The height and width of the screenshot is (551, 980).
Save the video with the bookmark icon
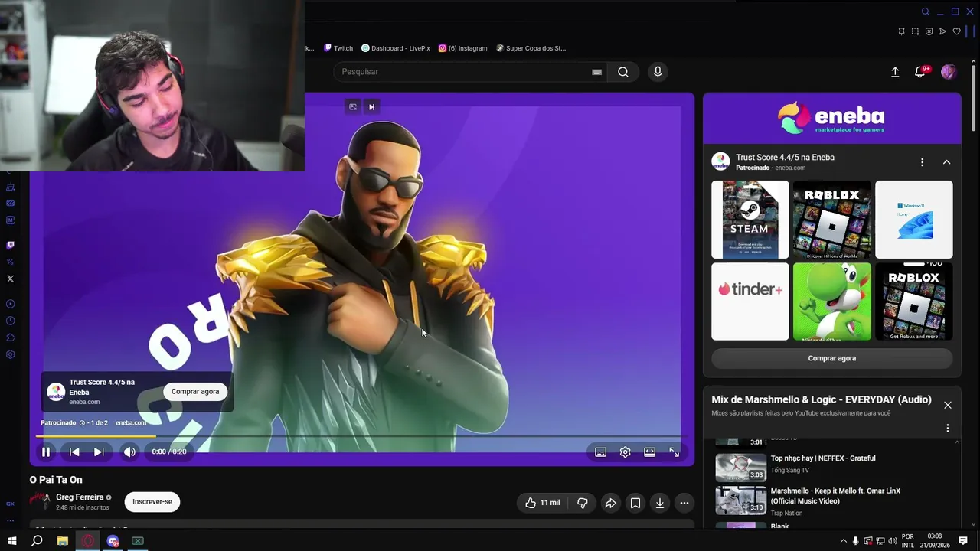point(635,503)
